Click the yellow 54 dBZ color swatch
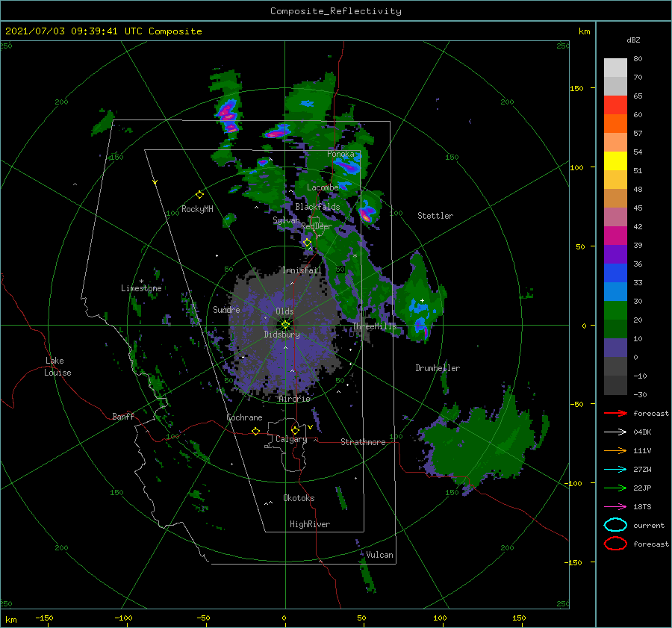The image size is (672, 628). [x=615, y=161]
